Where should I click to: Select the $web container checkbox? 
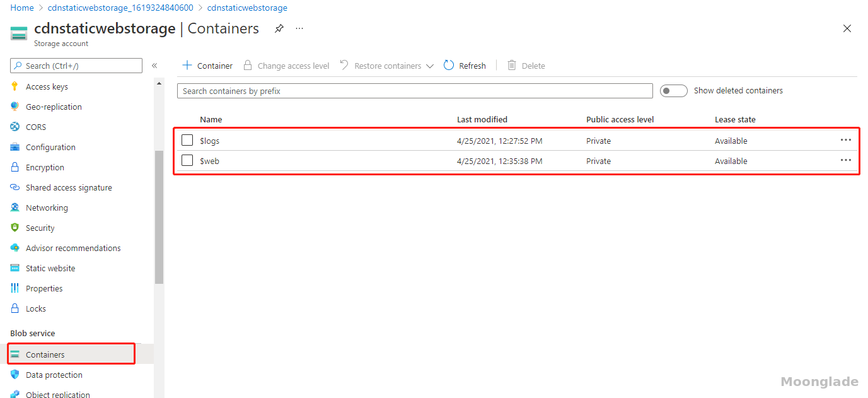[187, 160]
